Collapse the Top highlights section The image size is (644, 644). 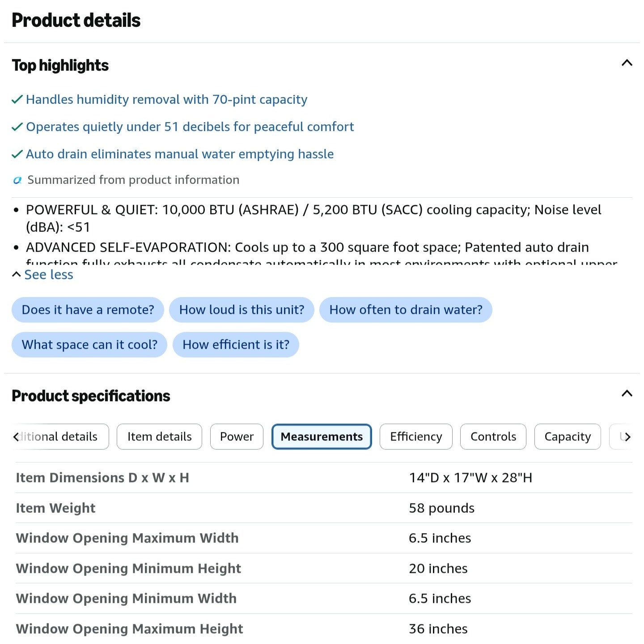tap(627, 63)
